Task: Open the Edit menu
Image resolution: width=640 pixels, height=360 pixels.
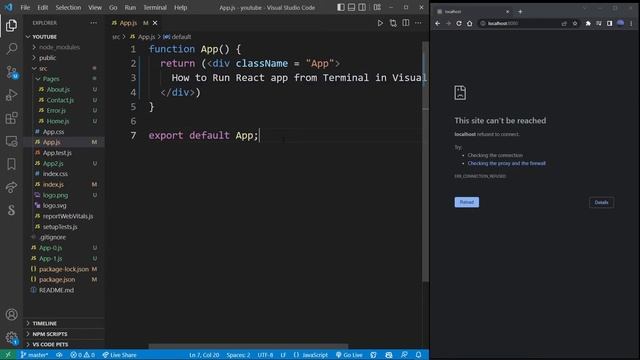Action: 42,7
